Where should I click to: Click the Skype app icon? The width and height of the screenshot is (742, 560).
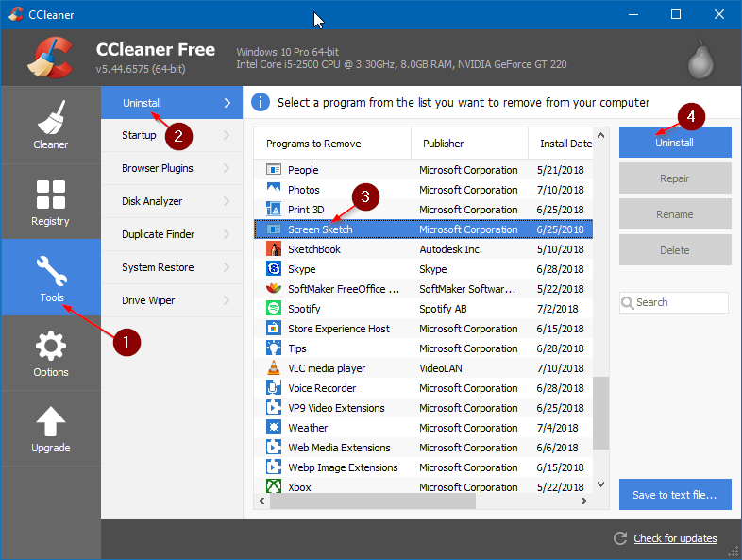(274, 269)
